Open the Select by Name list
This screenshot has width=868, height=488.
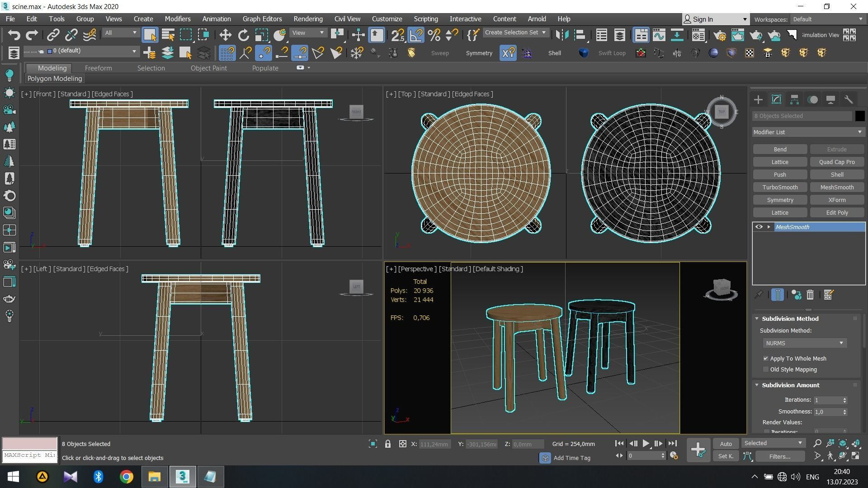pos(168,35)
